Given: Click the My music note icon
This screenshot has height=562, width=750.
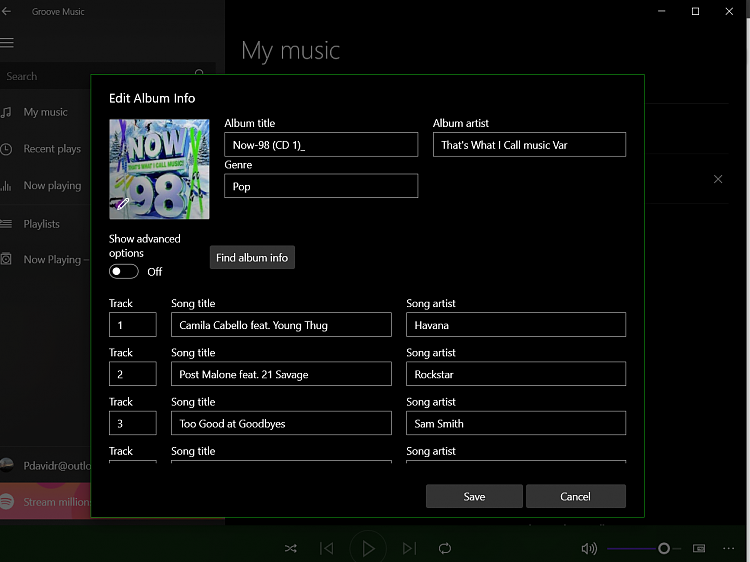Looking at the screenshot, I should (x=6, y=112).
